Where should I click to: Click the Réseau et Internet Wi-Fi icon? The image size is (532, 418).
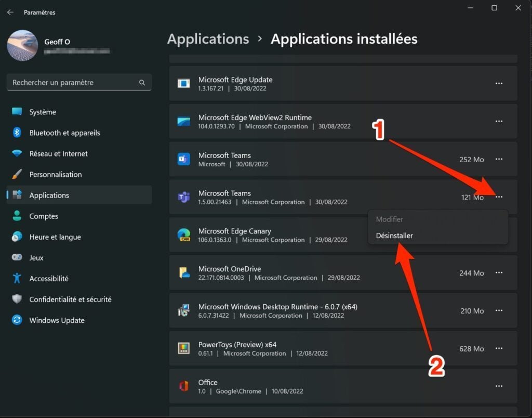17,153
